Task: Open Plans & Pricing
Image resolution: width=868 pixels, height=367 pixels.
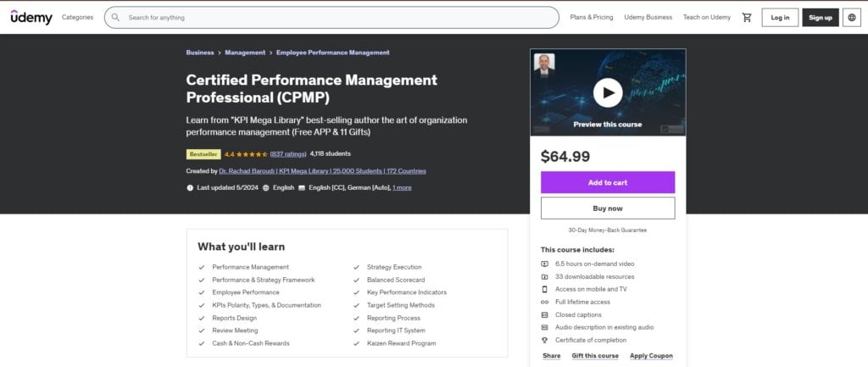Action: click(592, 17)
